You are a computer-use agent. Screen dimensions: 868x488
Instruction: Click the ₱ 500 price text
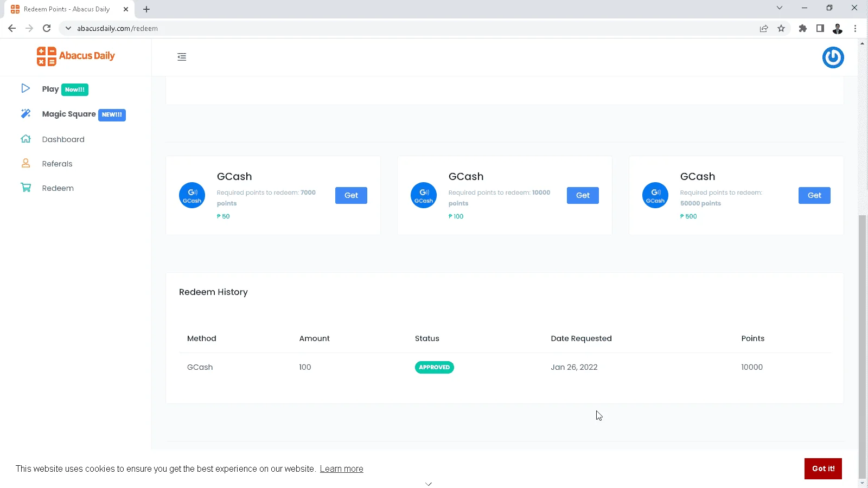688,216
